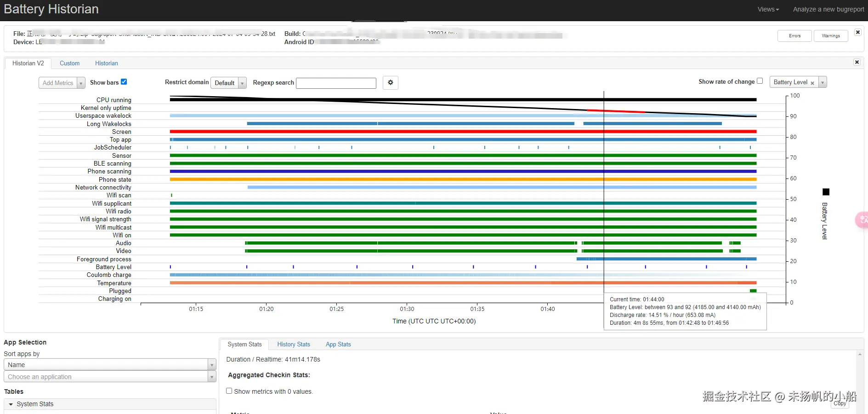
Task: Click the Userspace wakelock label
Action: click(103, 115)
